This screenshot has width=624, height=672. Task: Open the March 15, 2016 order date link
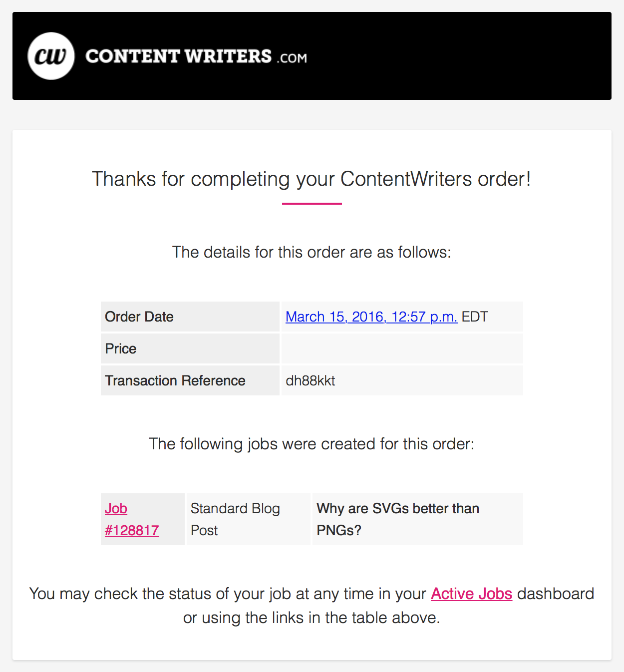[x=371, y=317]
